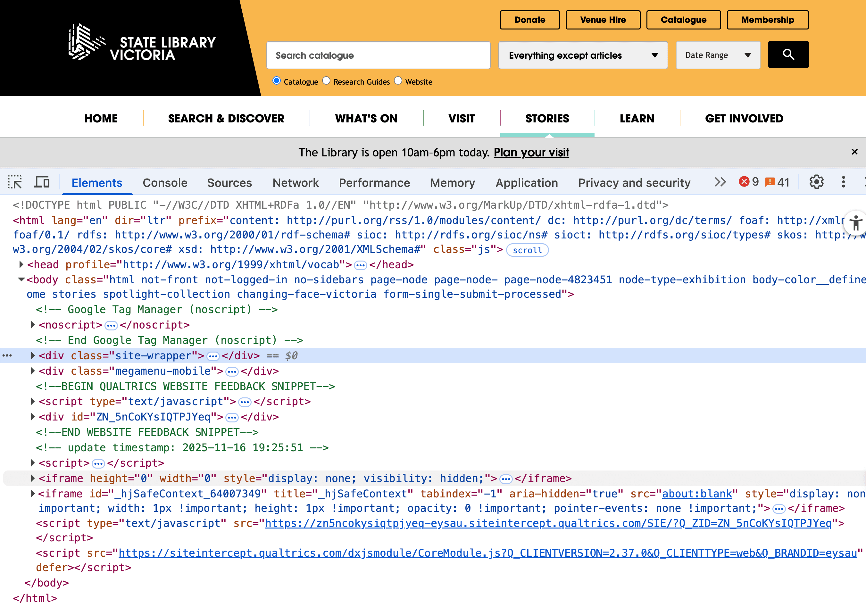Image resolution: width=866 pixels, height=616 pixels.
Task: Open the Everything except articles dropdown
Action: point(583,55)
